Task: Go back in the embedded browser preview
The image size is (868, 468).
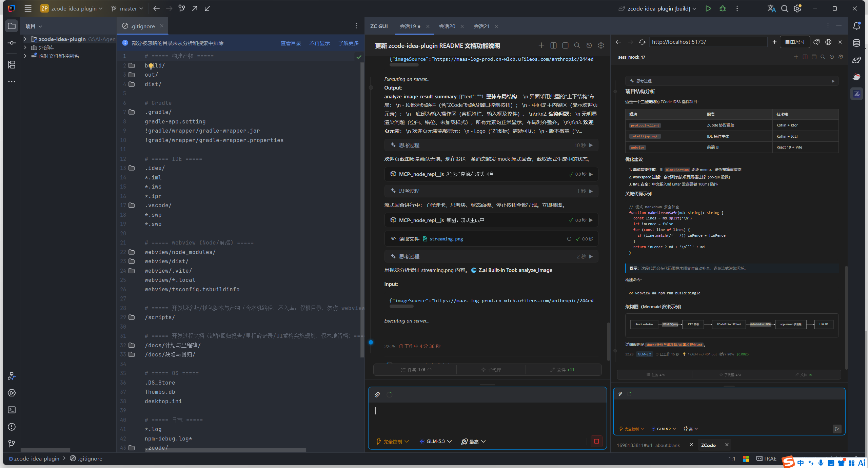Action: coord(618,42)
